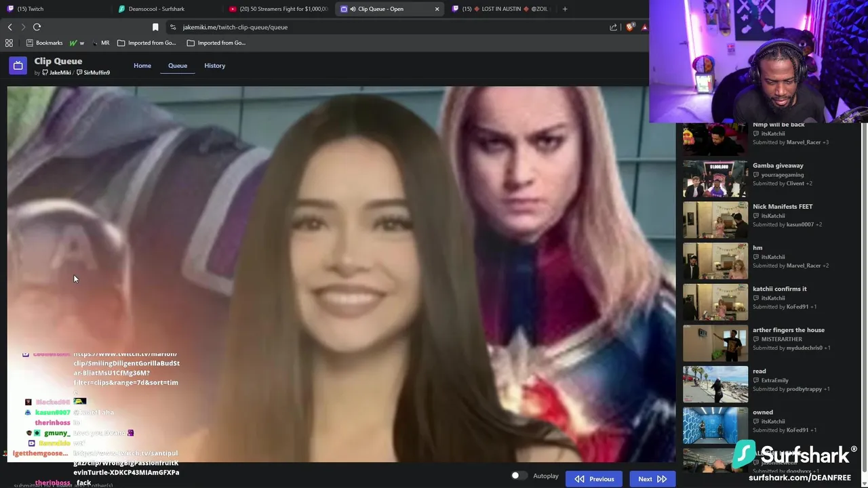Click the channel name MISTERARTHER

click(x=782, y=339)
